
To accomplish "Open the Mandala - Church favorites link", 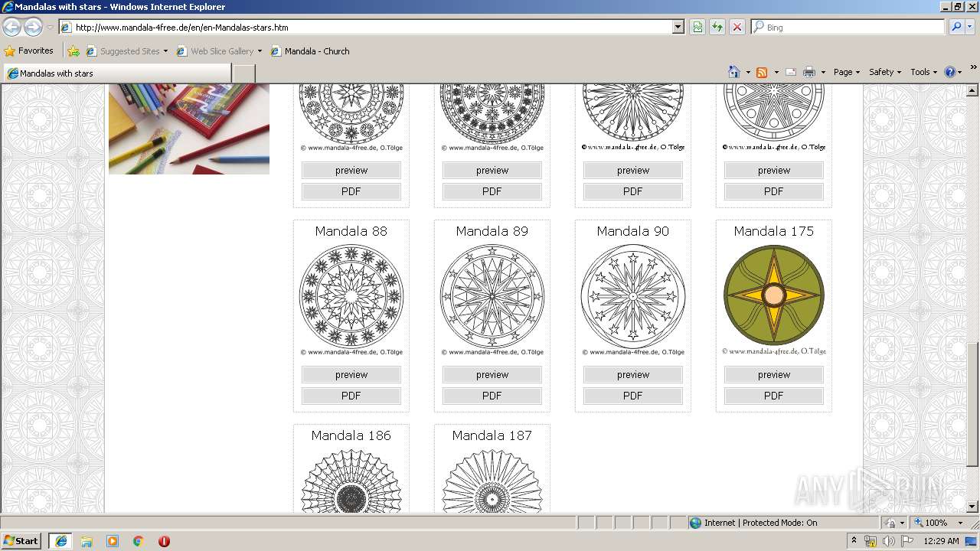I will coord(310,51).
